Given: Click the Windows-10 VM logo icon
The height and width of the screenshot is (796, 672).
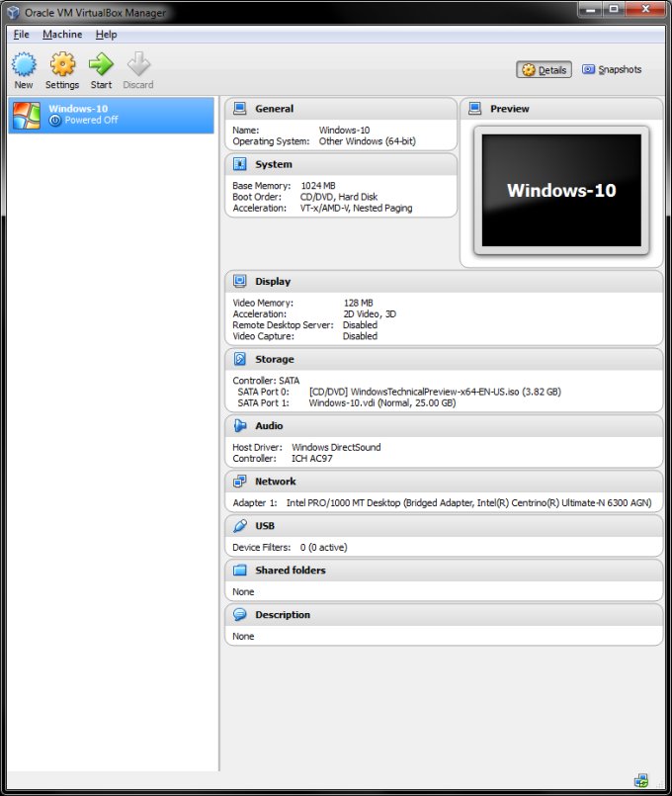Looking at the screenshot, I should tap(27, 116).
